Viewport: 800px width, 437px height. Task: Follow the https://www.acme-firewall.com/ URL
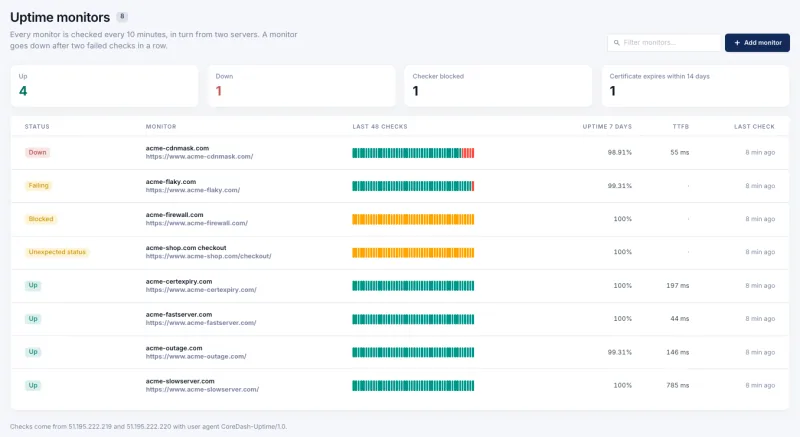click(x=196, y=223)
